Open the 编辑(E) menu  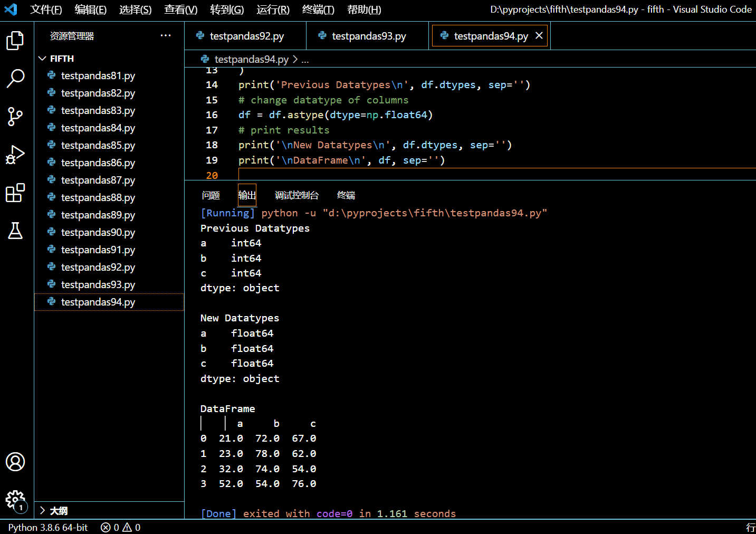tap(91, 9)
